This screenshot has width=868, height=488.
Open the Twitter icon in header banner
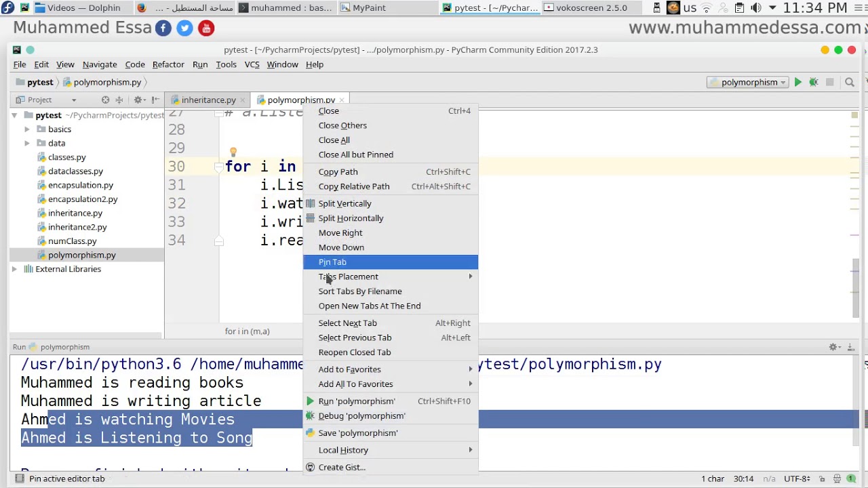[x=184, y=28]
